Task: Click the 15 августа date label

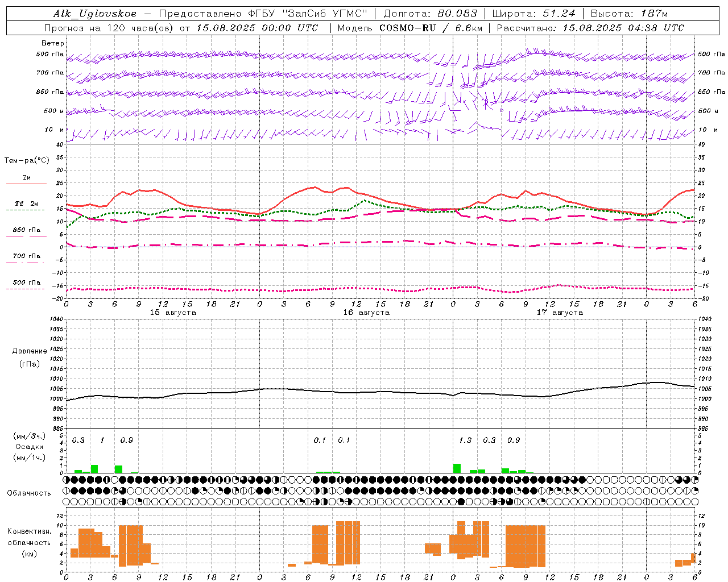Action: click(173, 313)
